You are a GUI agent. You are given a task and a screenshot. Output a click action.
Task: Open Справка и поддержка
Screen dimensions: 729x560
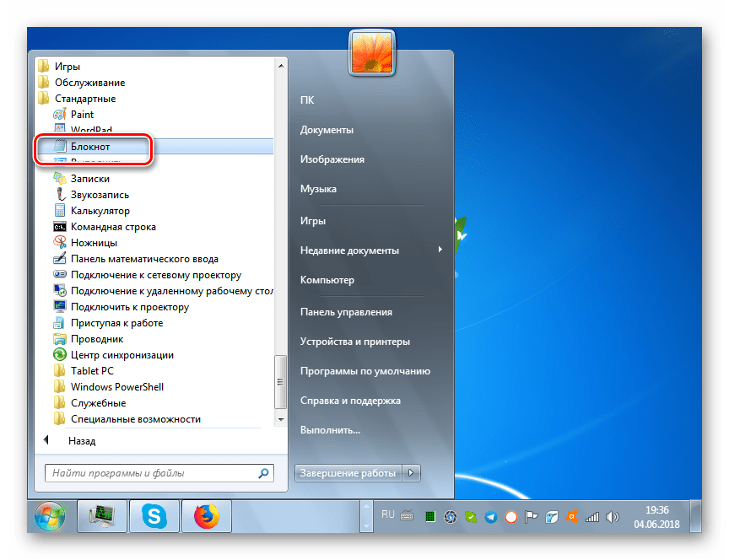click(x=350, y=401)
